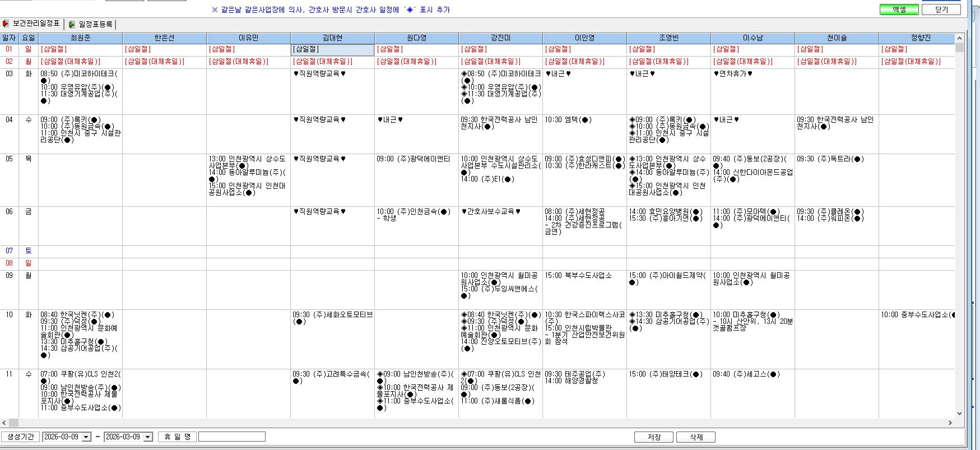Open the start date dropdown for 생성기간

point(86,437)
